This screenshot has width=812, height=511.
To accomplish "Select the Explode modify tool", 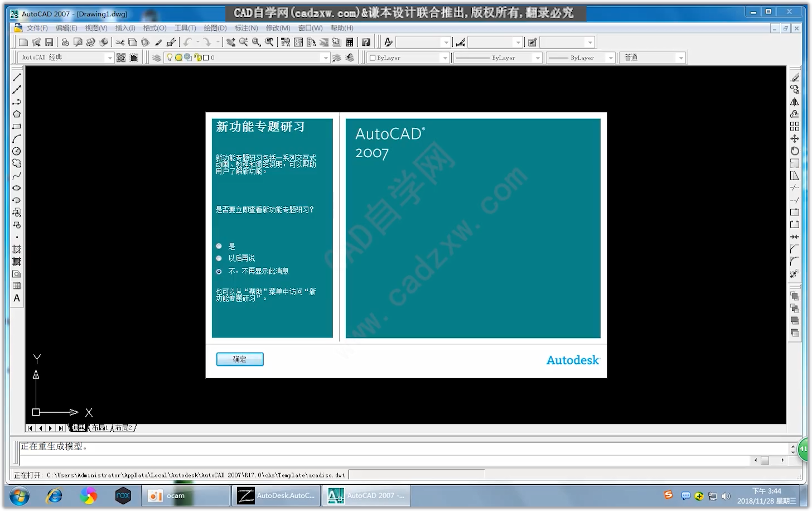I will [795, 273].
